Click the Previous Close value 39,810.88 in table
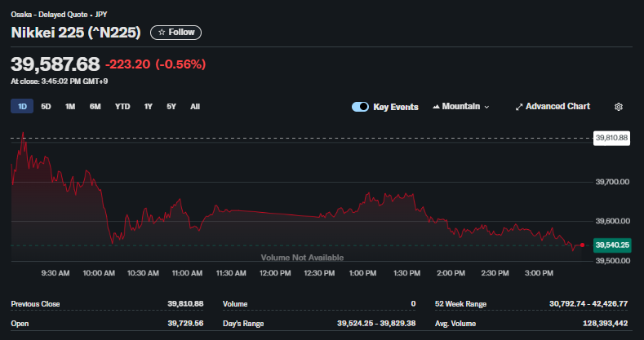644x340 pixels. [x=185, y=304]
